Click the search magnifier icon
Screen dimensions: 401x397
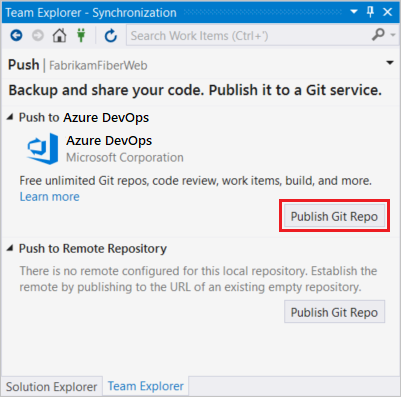pyautogui.click(x=378, y=35)
